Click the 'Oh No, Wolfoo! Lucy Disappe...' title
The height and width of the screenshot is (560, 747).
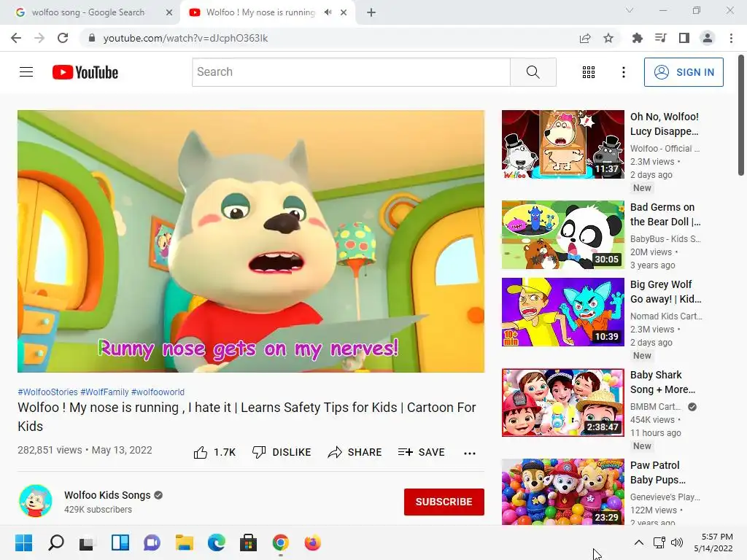[665, 124]
